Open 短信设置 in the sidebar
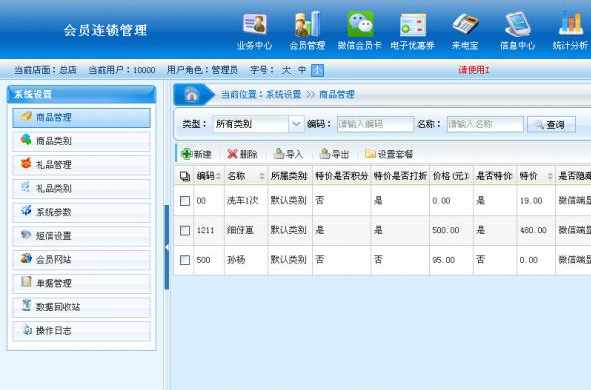The height and width of the screenshot is (390, 591). click(81, 236)
